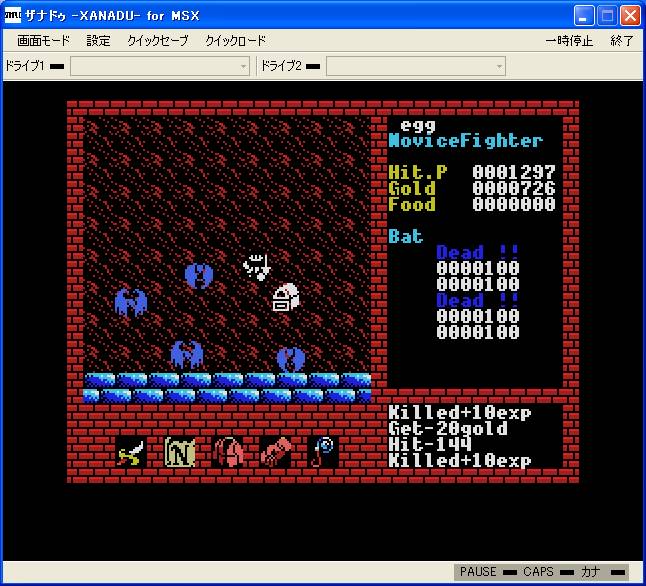
Task: Click the egg character name
Action: [x=418, y=126]
